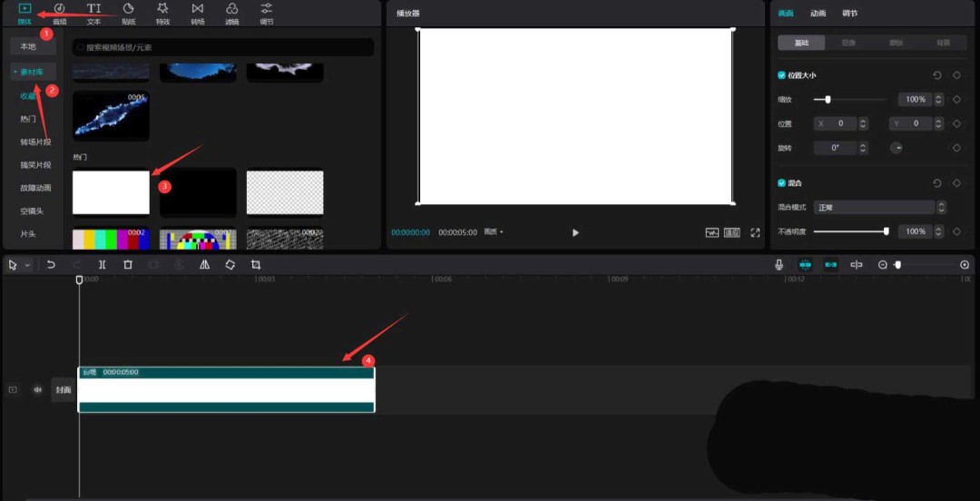Click the 不透明度 100% stepper arrows
This screenshot has height=501, width=980.
pyautogui.click(x=939, y=231)
